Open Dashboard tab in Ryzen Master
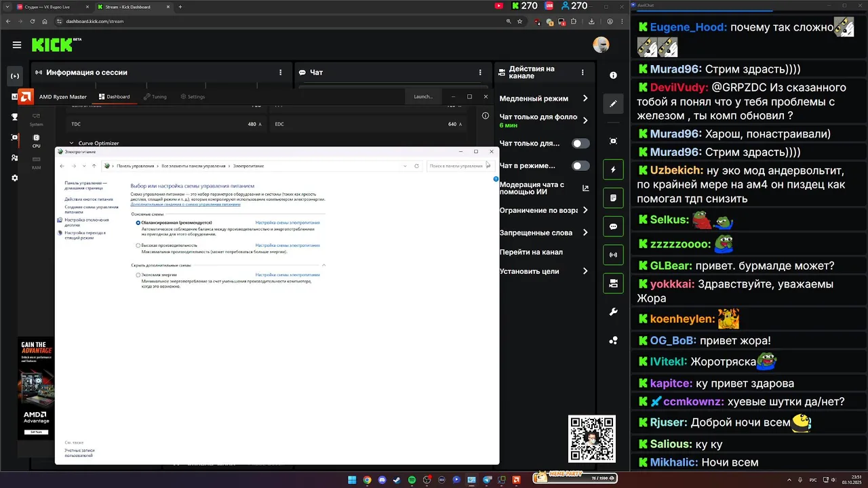868x488 pixels. [x=114, y=96]
